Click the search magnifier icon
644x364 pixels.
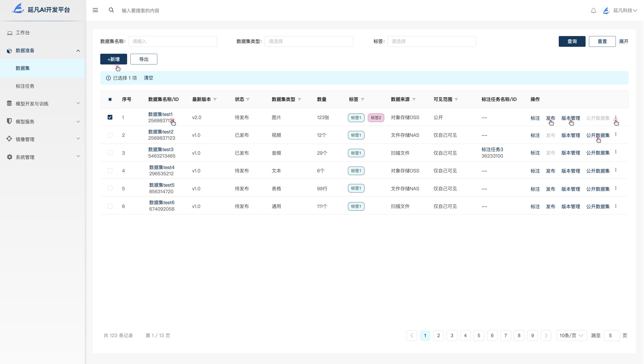pyautogui.click(x=111, y=10)
